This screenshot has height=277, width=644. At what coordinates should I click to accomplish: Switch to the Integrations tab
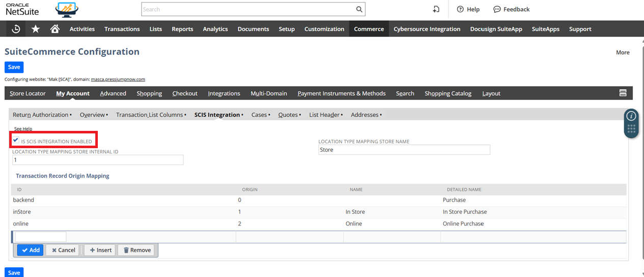click(x=224, y=93)
